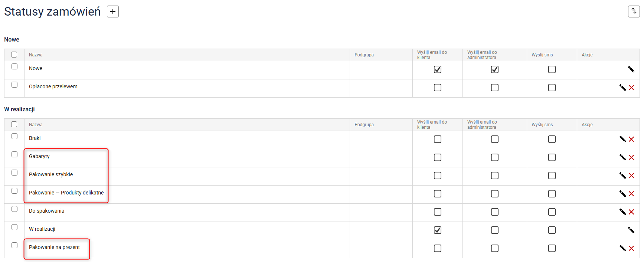
Task: Edit the W realizacji status row
Action: (x=631, y=230)
